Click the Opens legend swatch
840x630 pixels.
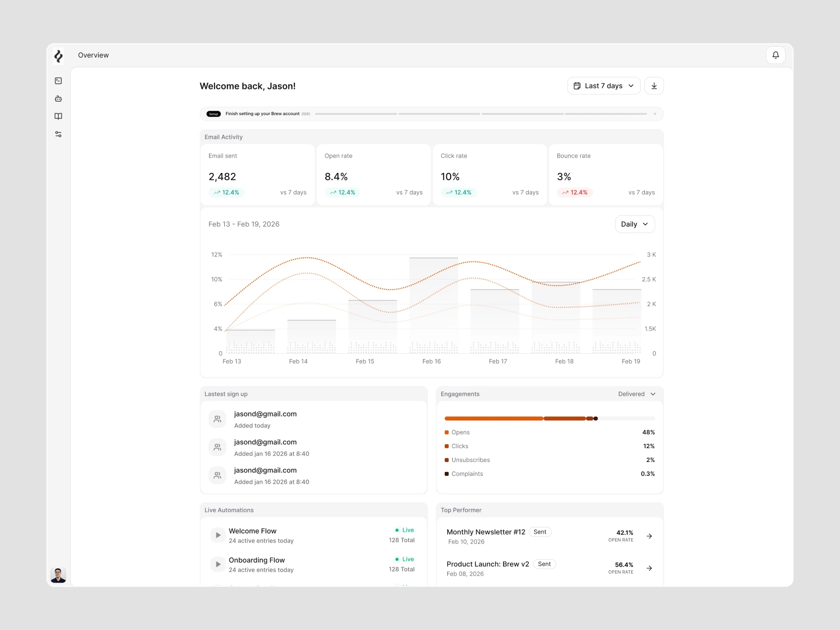(447, 432)
